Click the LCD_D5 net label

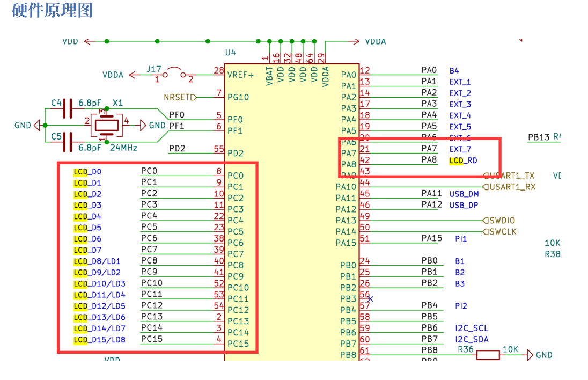point(87,228)
